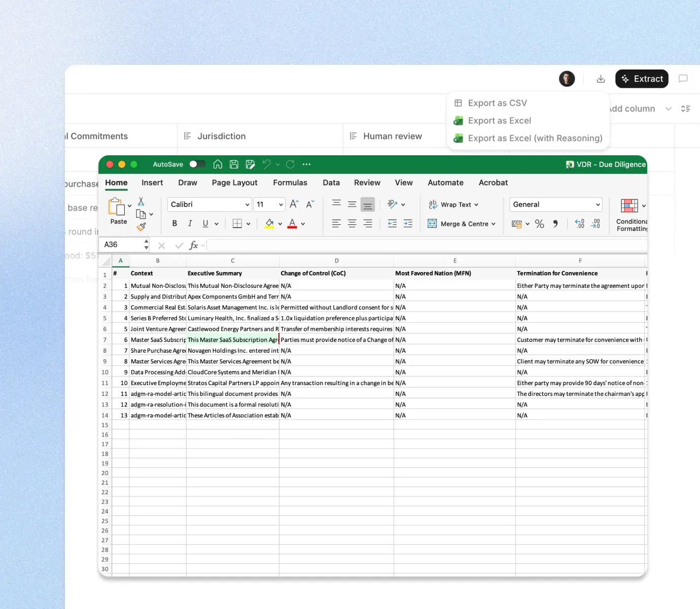700x609 pixels.
Task: Open the Automate ribbon tab
Action: click(x=445, y=183)
